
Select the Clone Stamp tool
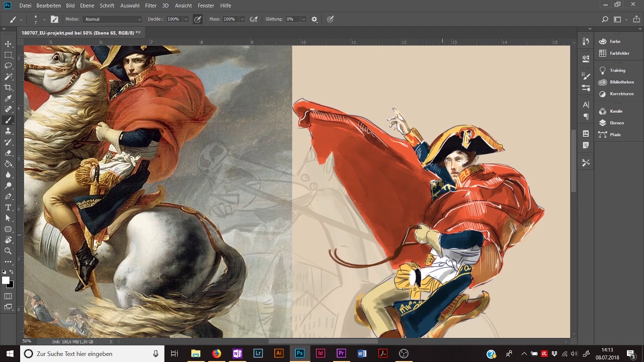point(8,131)
